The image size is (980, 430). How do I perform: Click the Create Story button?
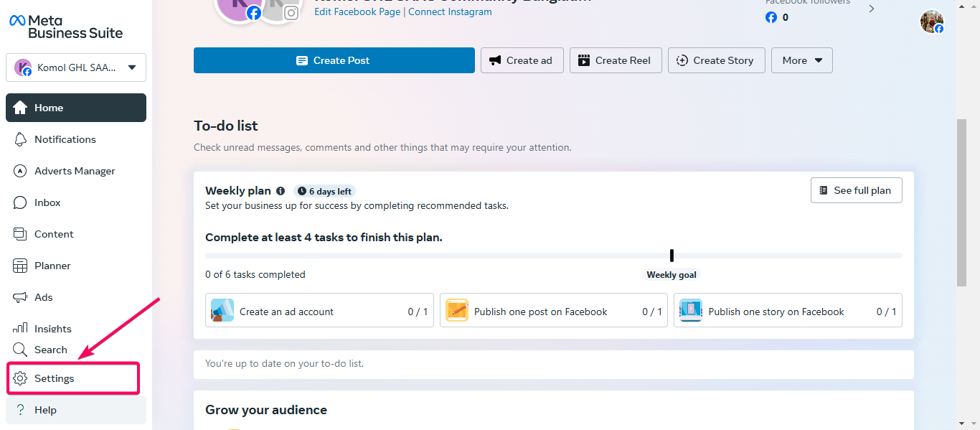[x=717, y=60]
